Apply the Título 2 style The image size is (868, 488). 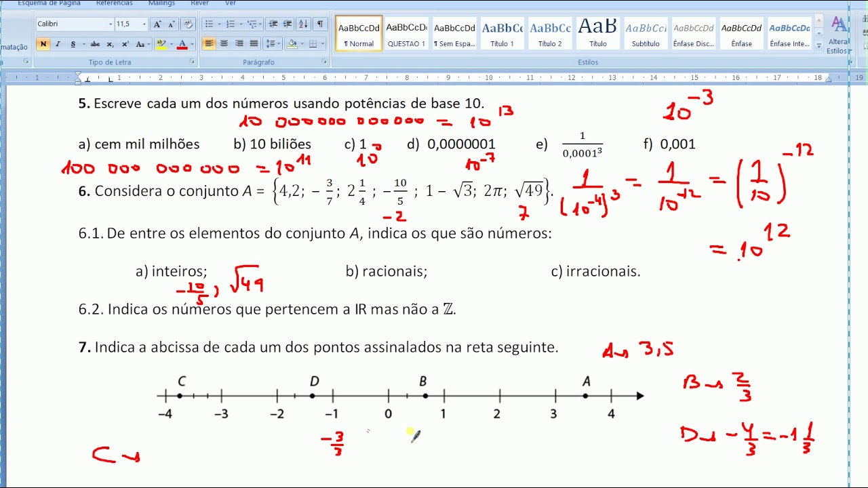[550, 34]
